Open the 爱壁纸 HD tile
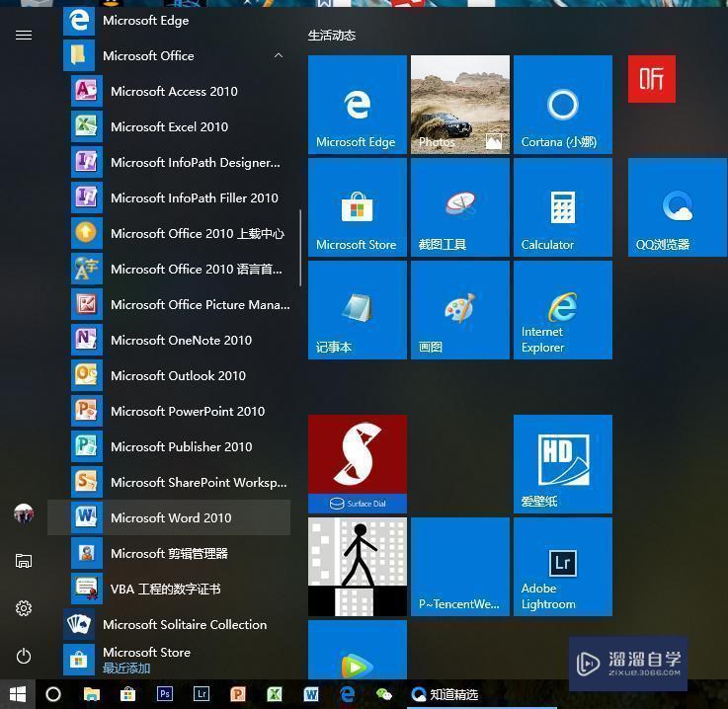Viewport: 728px width, 709px height. coord(563,464)
